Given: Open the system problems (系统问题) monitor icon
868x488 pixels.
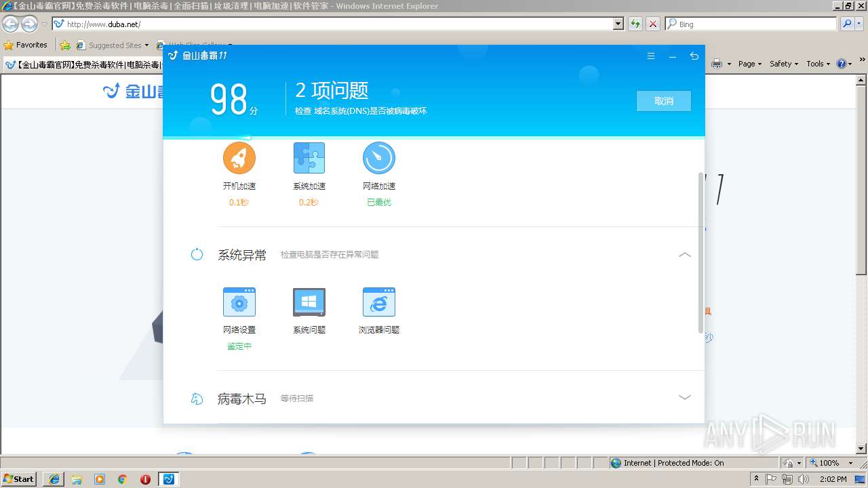Looking at the screenshot, I should [309, 302].
